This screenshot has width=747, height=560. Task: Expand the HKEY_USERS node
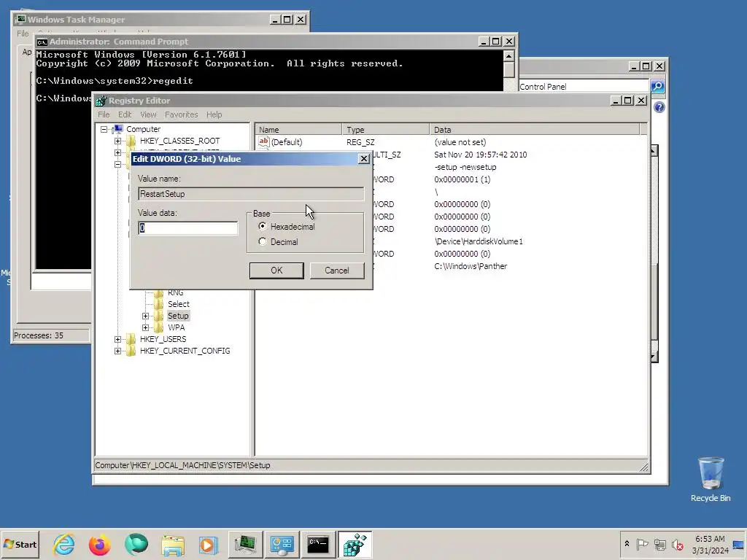click(x=117, y=339)
